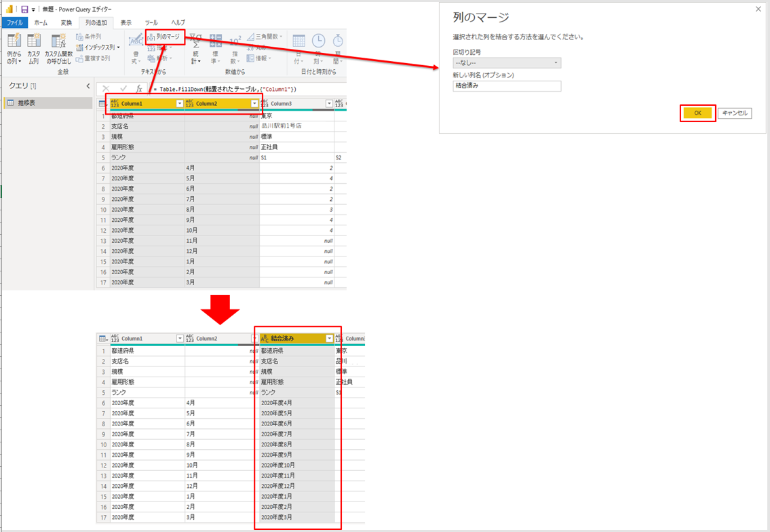Click the インデックス列 (Index Column) button

[x=98, y=47]
